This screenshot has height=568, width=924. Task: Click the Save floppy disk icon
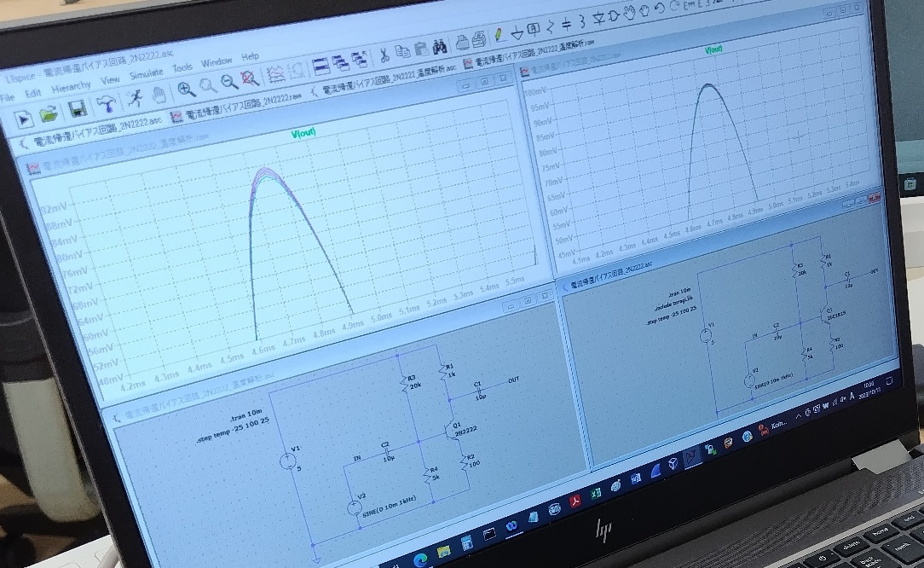point(78,109)
